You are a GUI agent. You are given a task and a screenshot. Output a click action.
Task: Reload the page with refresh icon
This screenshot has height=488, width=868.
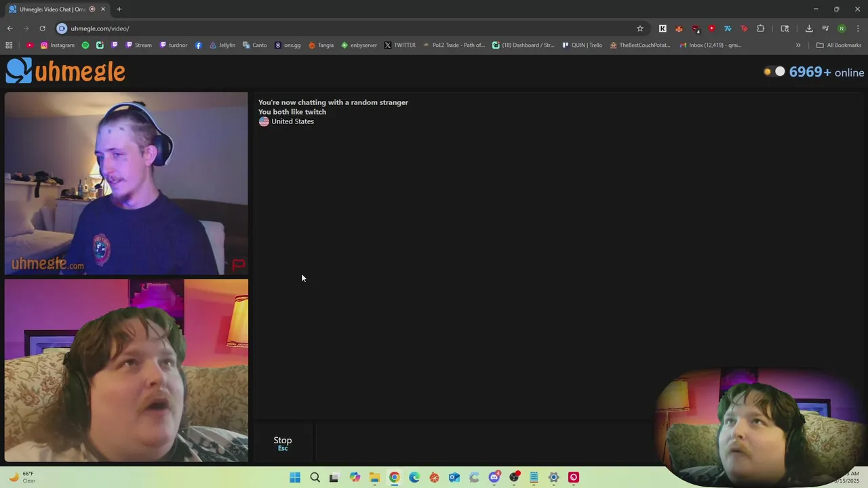(x=42, y=28)
